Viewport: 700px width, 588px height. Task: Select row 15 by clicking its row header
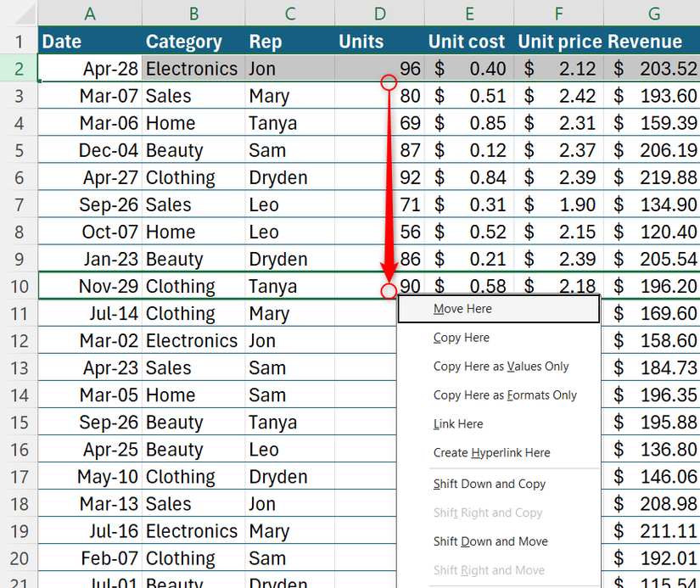(17, 422)
